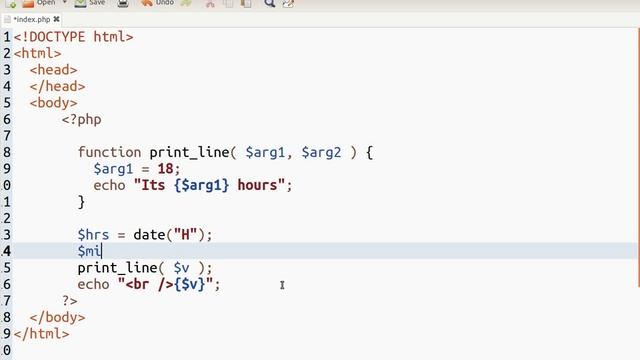Screen dimensions: 640x360
Task: Click the closing </body> tag
Action: pos(57,317)
